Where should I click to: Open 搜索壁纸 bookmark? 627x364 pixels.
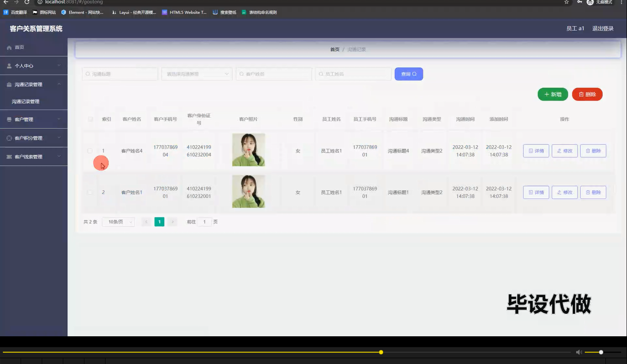[x=225, y=12]
